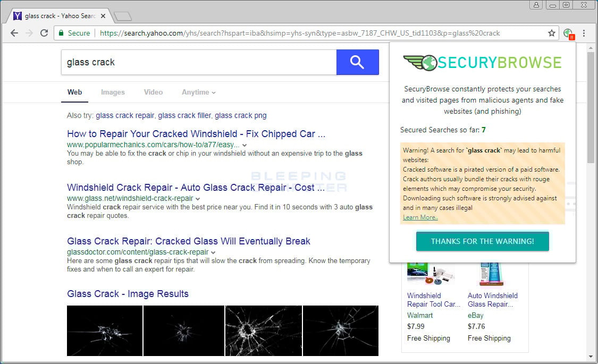The width and height of the screenshot is (598, 364).
Task: Open the Chrome three-dot menu
Action: [584, 33]
